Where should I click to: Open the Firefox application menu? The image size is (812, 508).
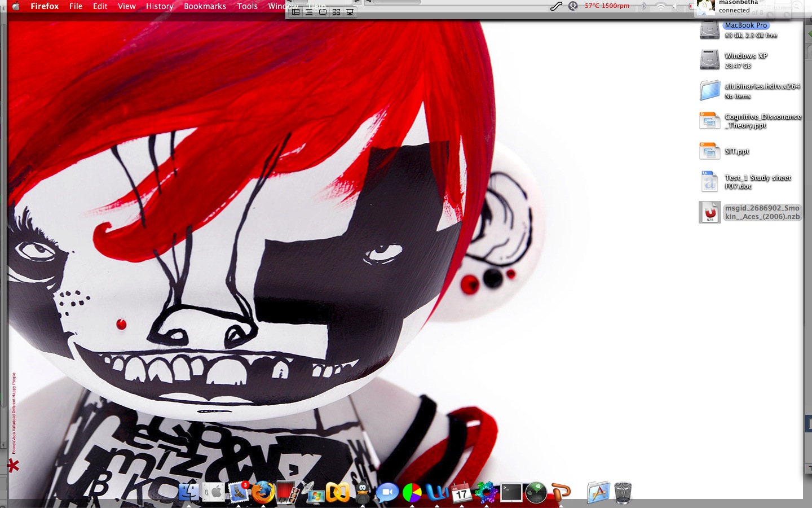tap(45, 6)
